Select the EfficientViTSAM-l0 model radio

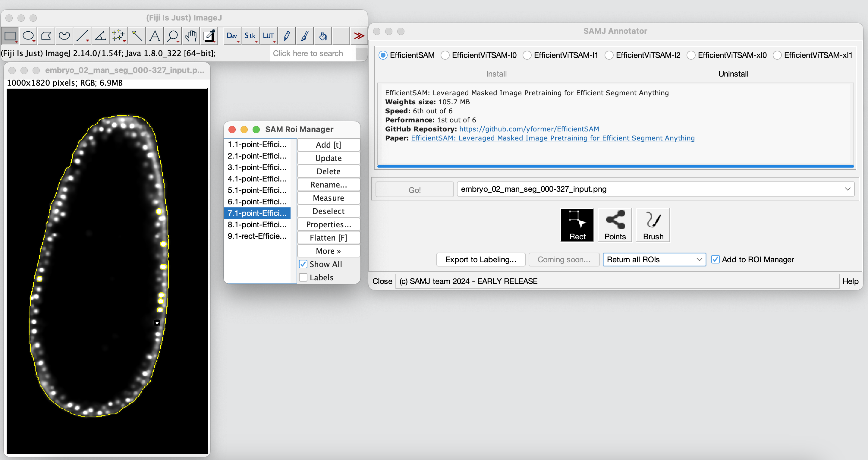pos(445,55)
